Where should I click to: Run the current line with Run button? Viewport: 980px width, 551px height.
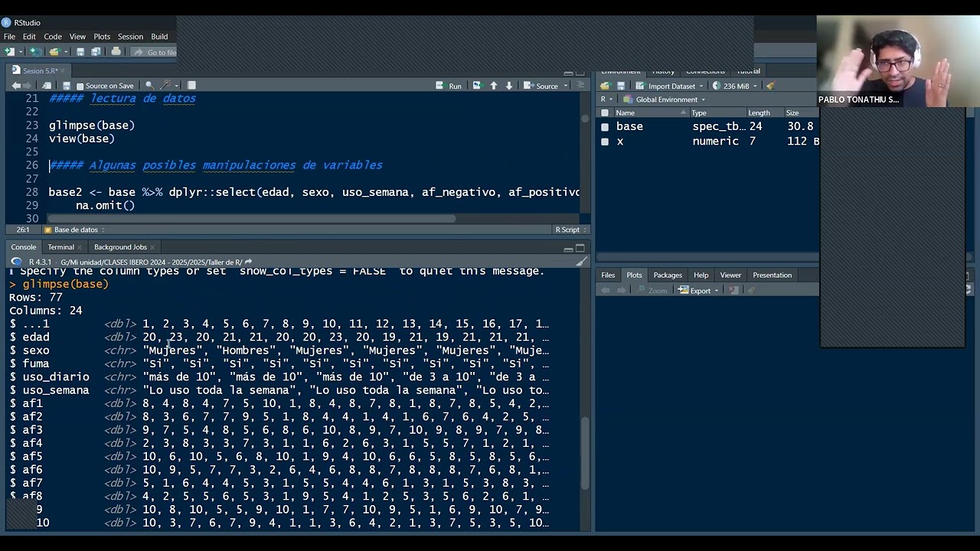pos(449,86)
